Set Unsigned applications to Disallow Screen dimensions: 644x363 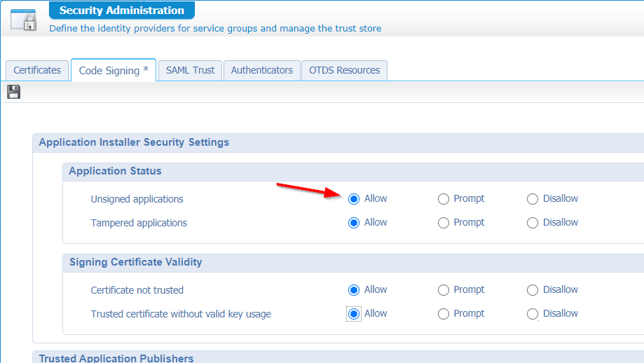pos(533,199)
